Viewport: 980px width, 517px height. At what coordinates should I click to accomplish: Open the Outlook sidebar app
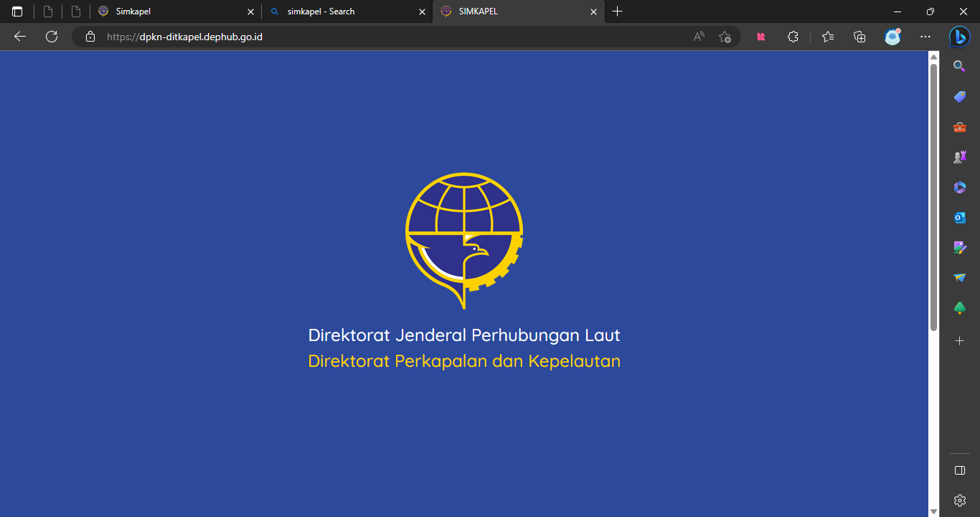click(959, 218)
